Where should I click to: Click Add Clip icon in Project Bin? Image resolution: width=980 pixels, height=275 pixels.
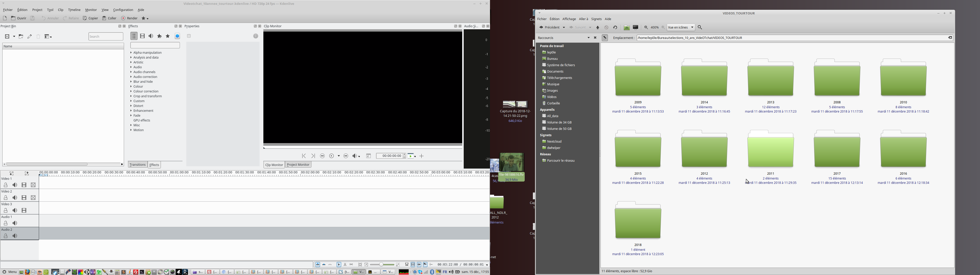[x=8, y=37]
